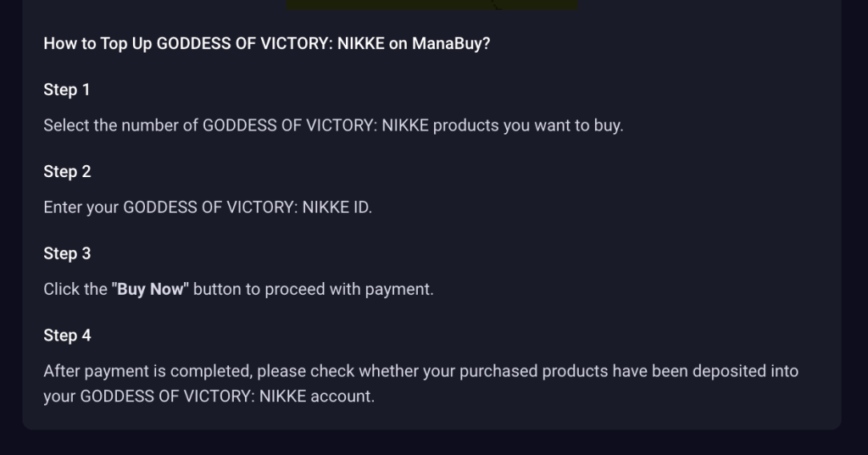Click 'products you want to buy.' phrase
This screenshot has width=868, height=455.
528,125
